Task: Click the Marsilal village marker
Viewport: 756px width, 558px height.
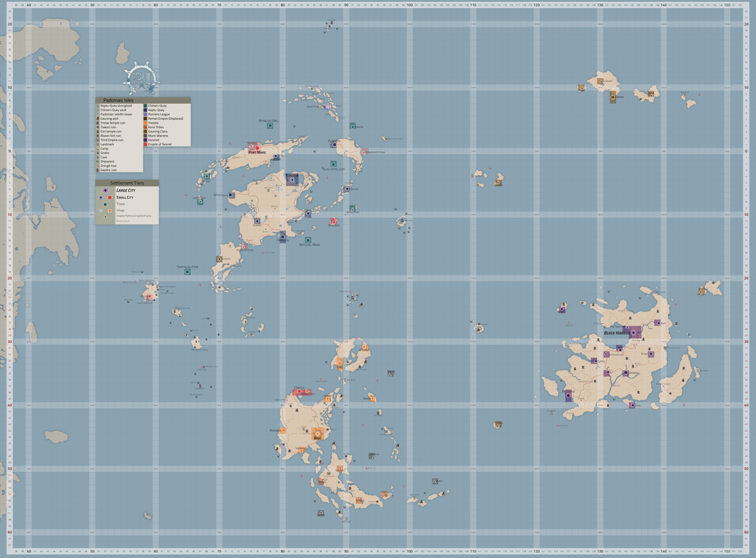Action: pyautogui.click(x=347, y=189)
